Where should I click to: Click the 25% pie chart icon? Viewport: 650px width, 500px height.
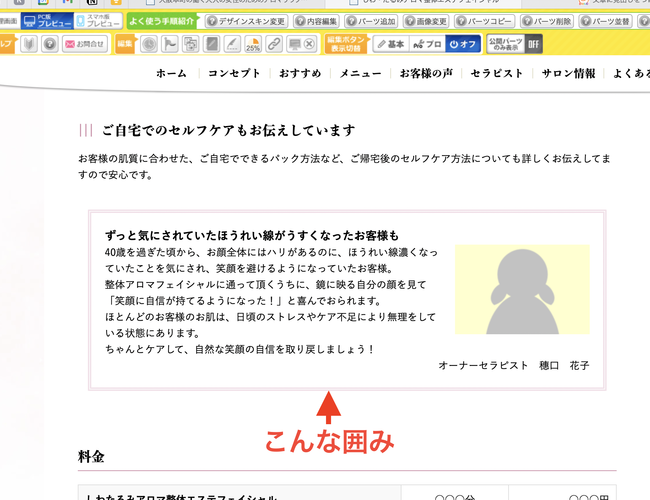pos(253,44)
